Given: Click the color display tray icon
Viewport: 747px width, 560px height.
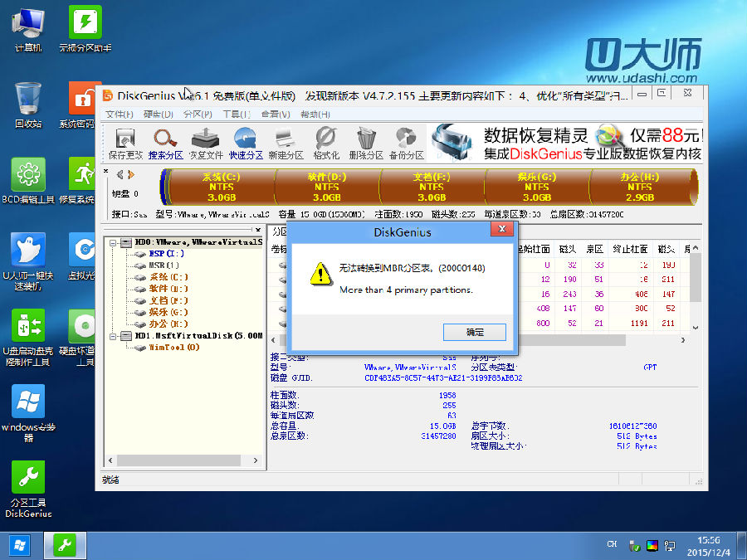Looking at the screenshot, I should 652,546.
